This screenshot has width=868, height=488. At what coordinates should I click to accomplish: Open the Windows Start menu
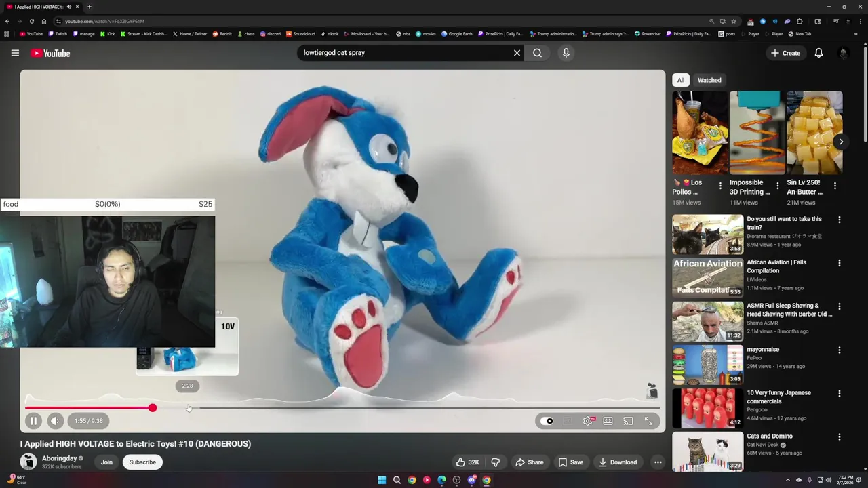pos(382,480)
